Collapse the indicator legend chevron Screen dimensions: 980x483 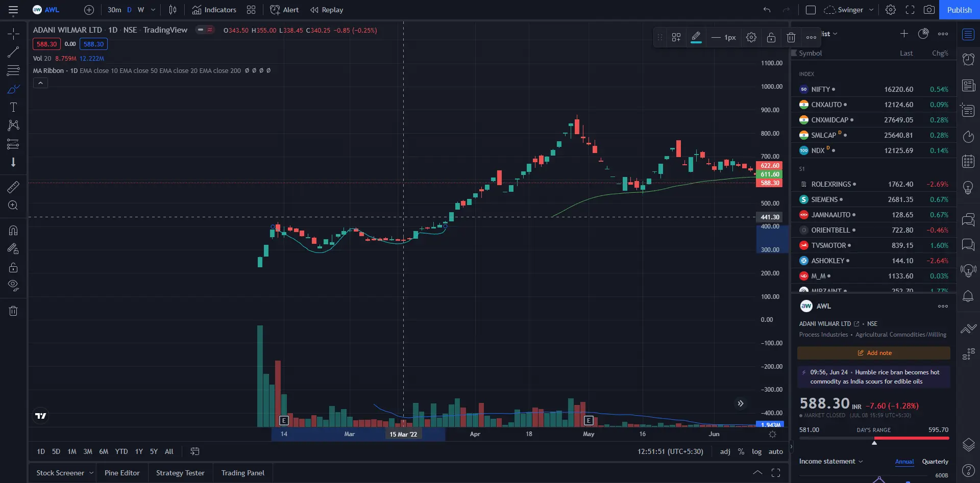point(40,83)
